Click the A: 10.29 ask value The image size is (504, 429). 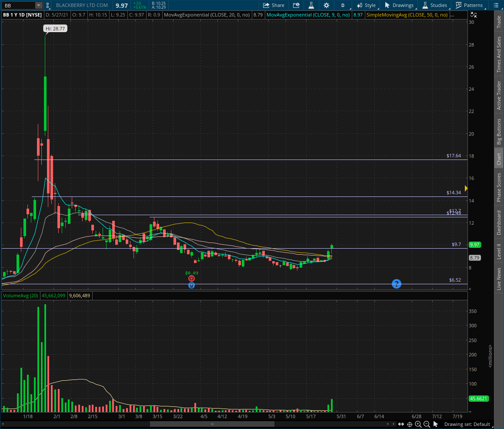coord(159,7)
